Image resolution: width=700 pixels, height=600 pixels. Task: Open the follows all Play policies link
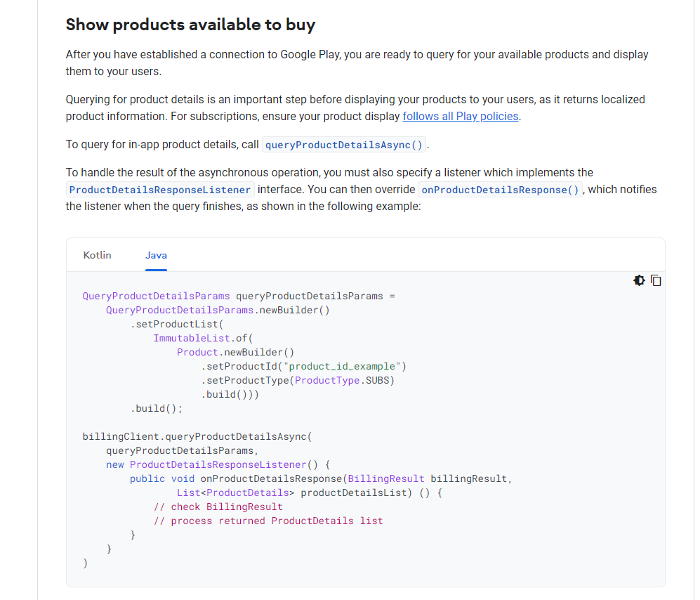tap(461, 116)
